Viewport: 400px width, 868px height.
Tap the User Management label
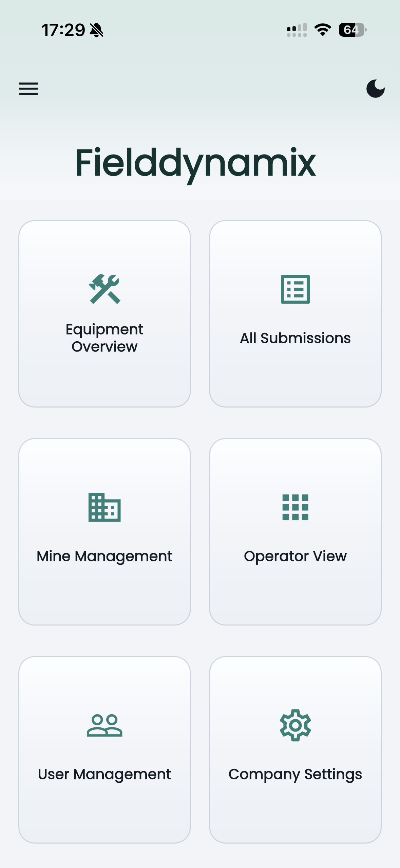tap(104, 774)
